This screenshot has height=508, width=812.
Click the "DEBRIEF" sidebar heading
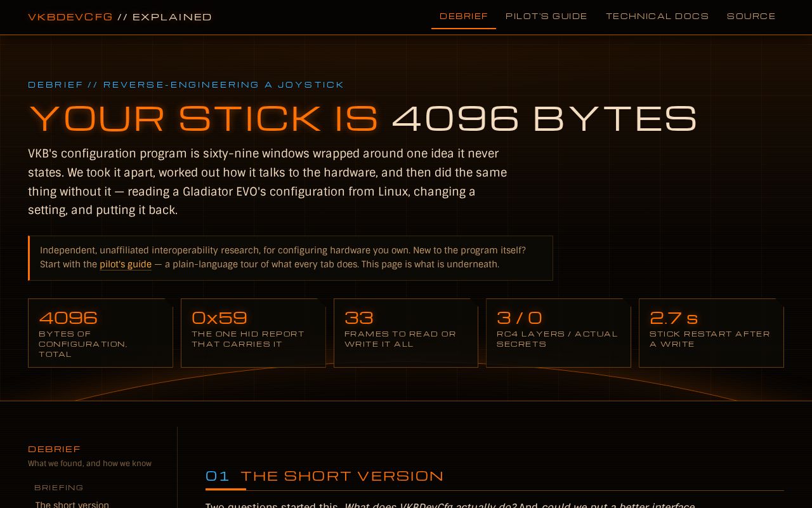pyautogui.click(x=54, y=449)
